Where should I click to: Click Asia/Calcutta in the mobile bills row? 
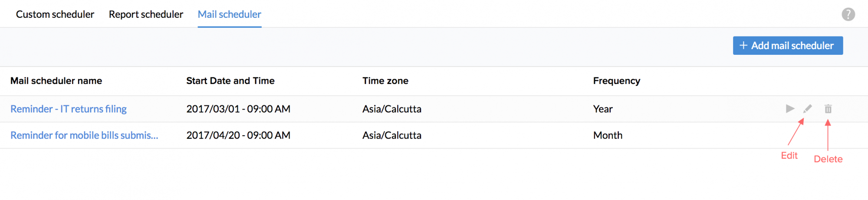point(392,135)
